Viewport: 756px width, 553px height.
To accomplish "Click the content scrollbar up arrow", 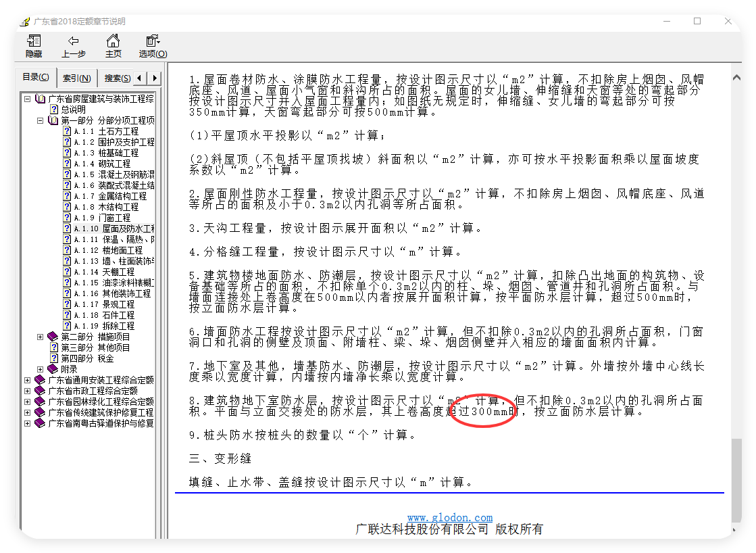I will [x=736, y=77].
